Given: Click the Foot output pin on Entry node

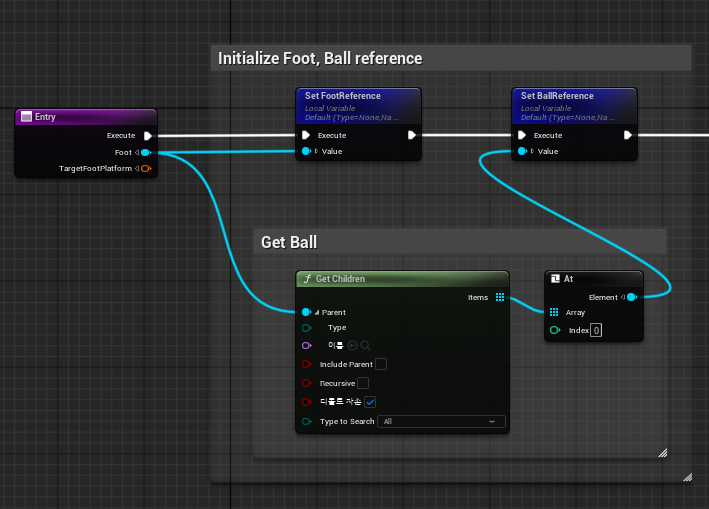Looking at the screenshot, I should pos(146,152).
